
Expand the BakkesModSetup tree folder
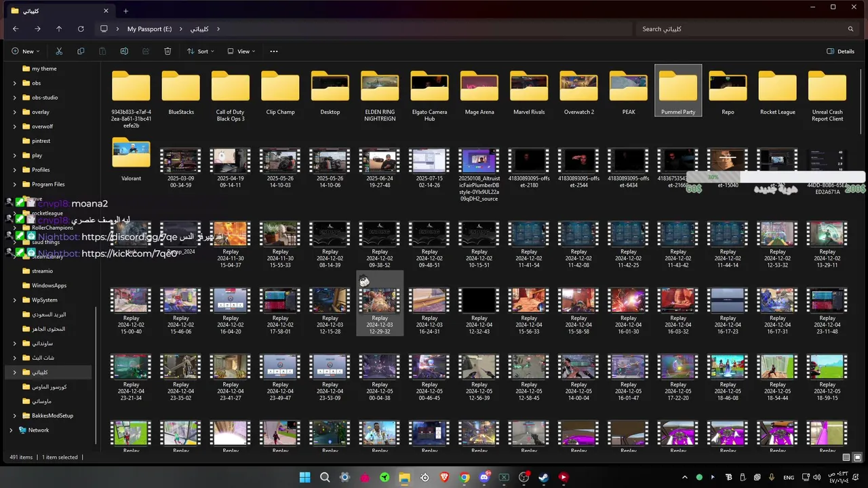pos(15,415)
